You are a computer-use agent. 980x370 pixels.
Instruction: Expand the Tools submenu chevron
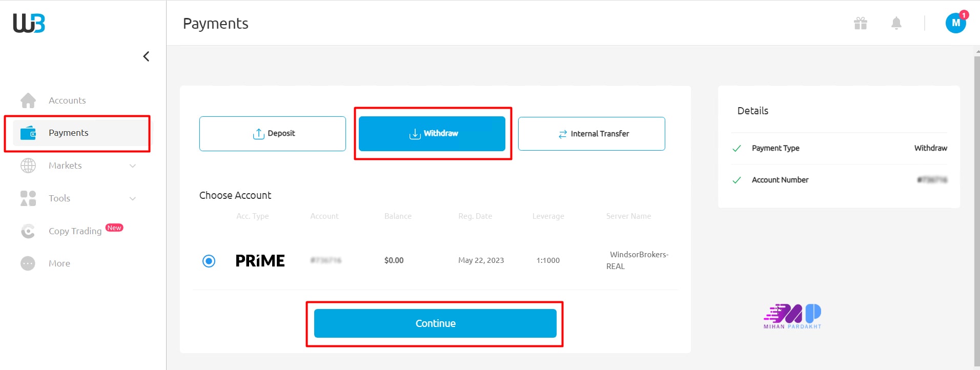[133, 198]
